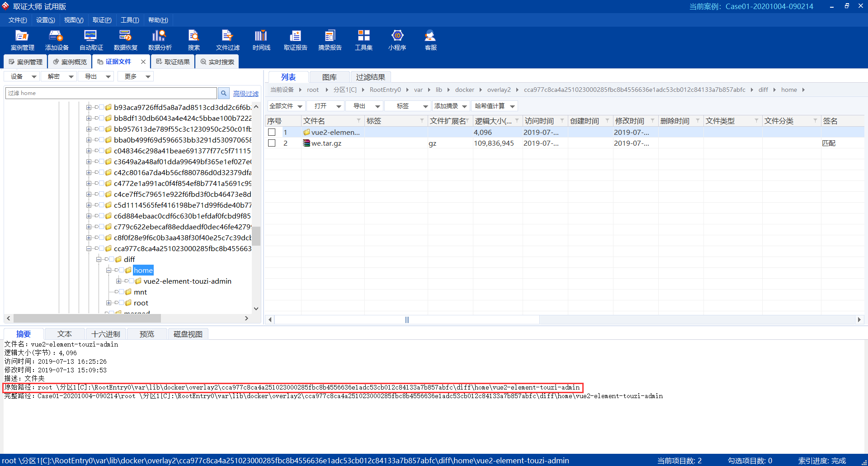Image resolution: width=868 pixels, height=466 pixels.
Task: Click the tree panel vertical scrollbar thumb
Action: (256, 236)
